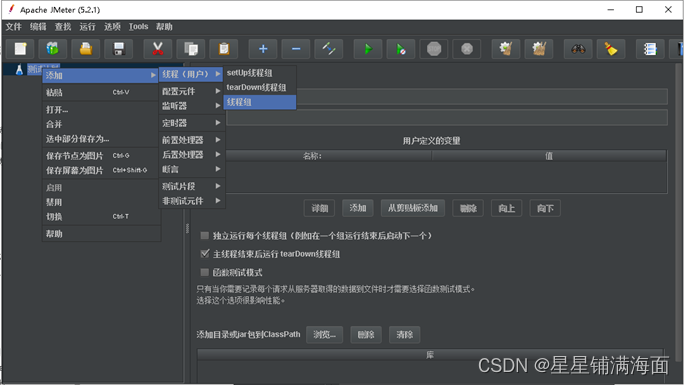Viewport: 686px width, 385px height.
Task: Open the 查找 menu
Action: [x=63, y=27]
